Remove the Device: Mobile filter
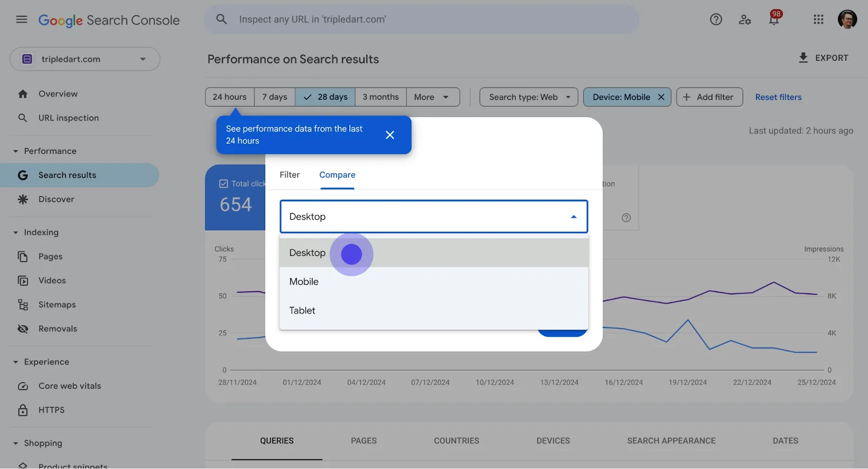This screenshot has width=868, height=469. (x=661, y=97)
